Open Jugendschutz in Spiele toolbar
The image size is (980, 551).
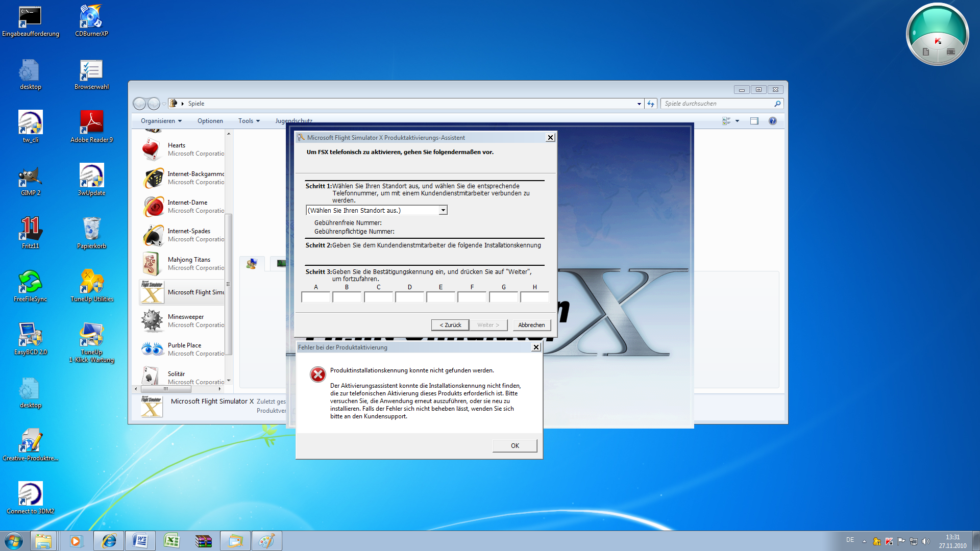[x=293, y=121]
